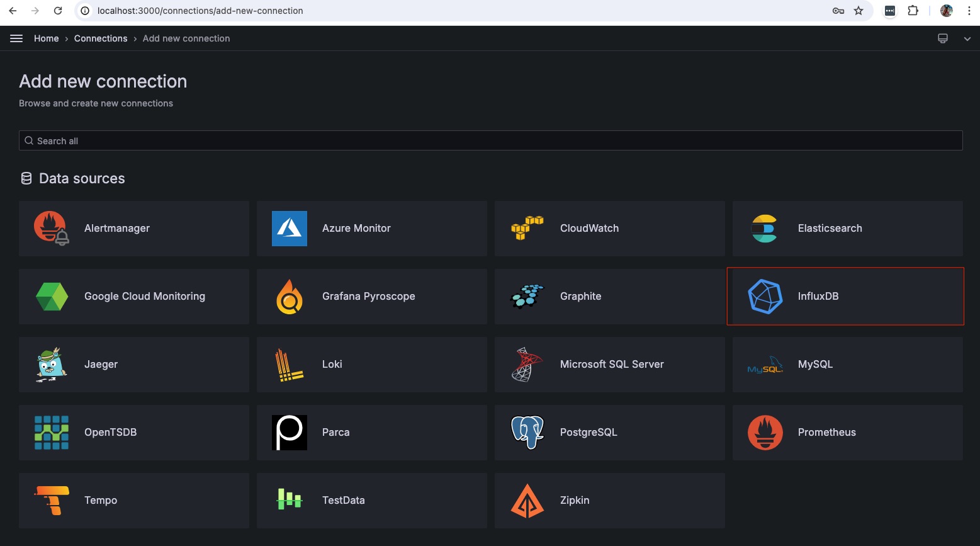Choose the Grafana Pyroscope label
This screenshot has height=546, width=980.
[x=369, y=297]
